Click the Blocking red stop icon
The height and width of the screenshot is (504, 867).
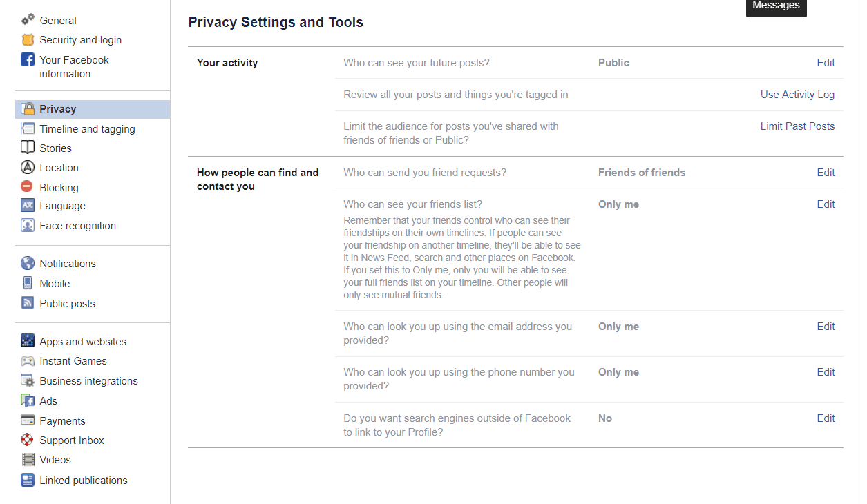click(x=28, y=187)
